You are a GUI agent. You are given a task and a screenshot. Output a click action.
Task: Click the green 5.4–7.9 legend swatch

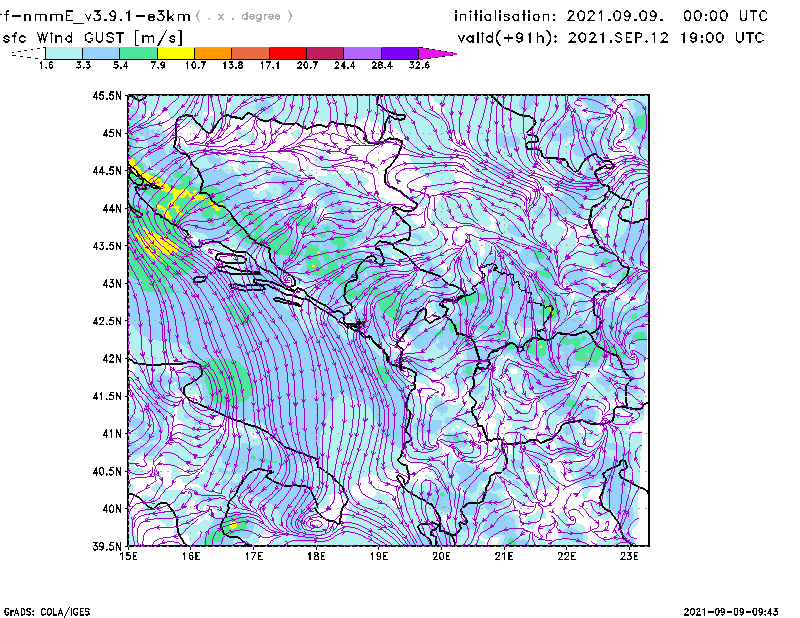(x=138, y=53)
